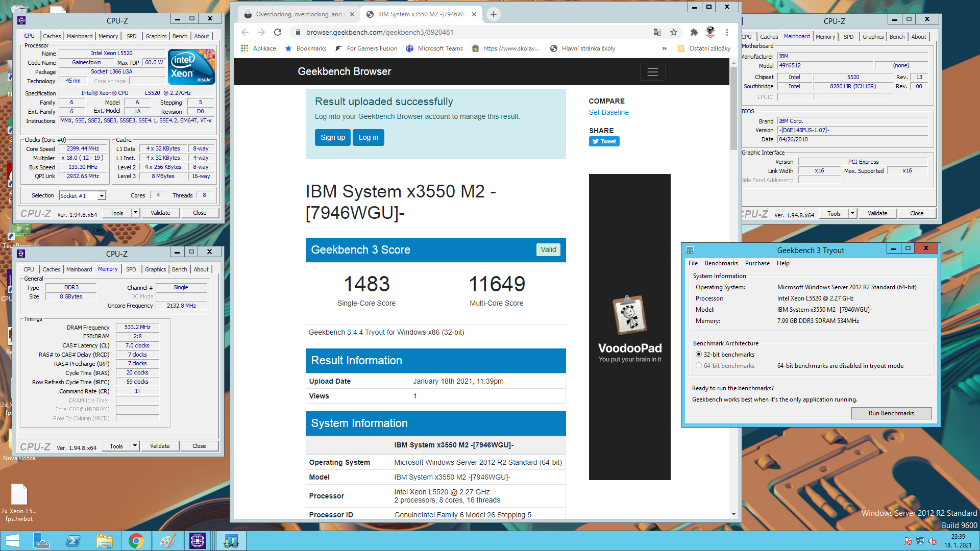This screenshot has width=980, height=551.
Task: Open Benchmarks menu in Geekbench 3
Action: click(x=721, y=263)
